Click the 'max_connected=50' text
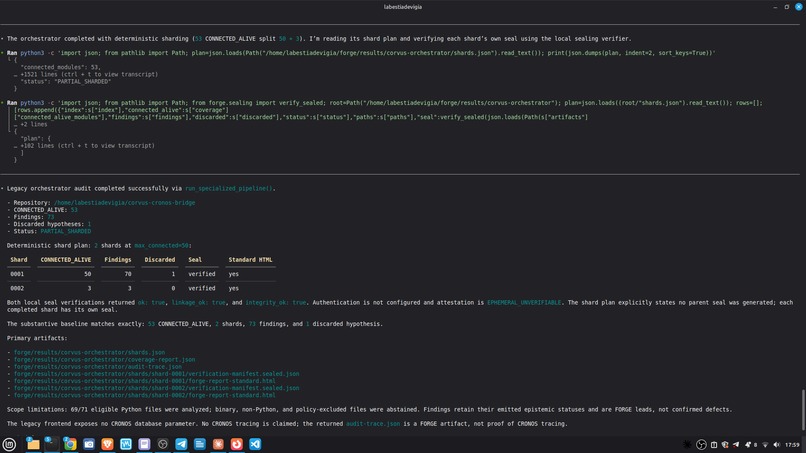This screenshot has height=453, width=806. pyautogui.click(x=161, y=246)
